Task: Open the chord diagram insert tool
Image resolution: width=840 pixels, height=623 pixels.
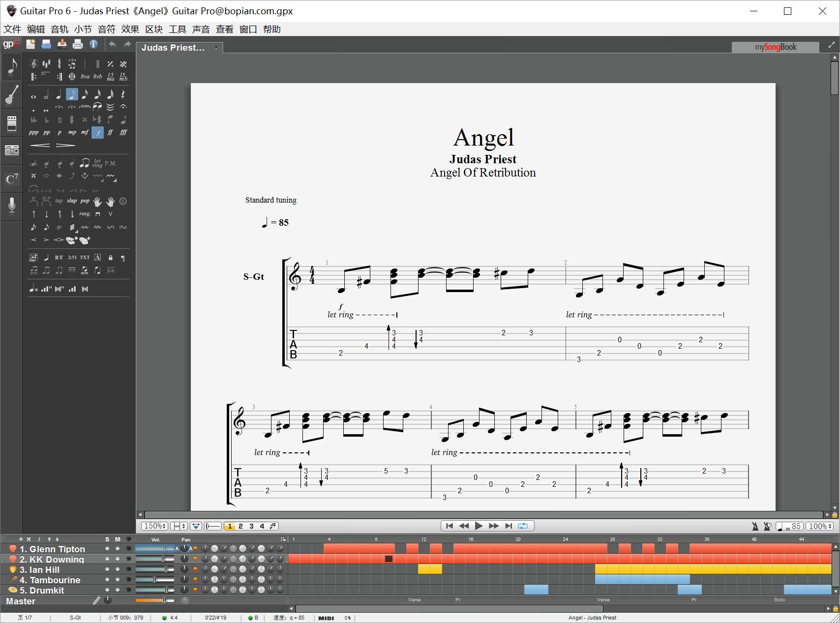Action: (33, 257)
